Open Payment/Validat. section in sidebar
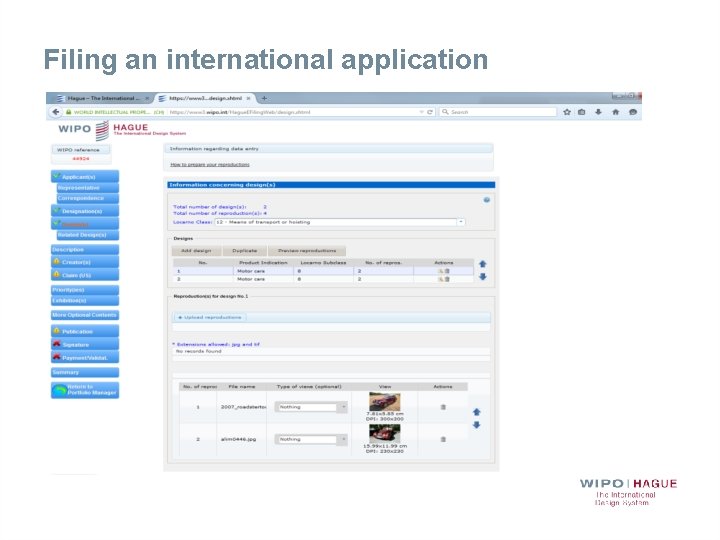 pyautogui.click(x=85, y=357)
